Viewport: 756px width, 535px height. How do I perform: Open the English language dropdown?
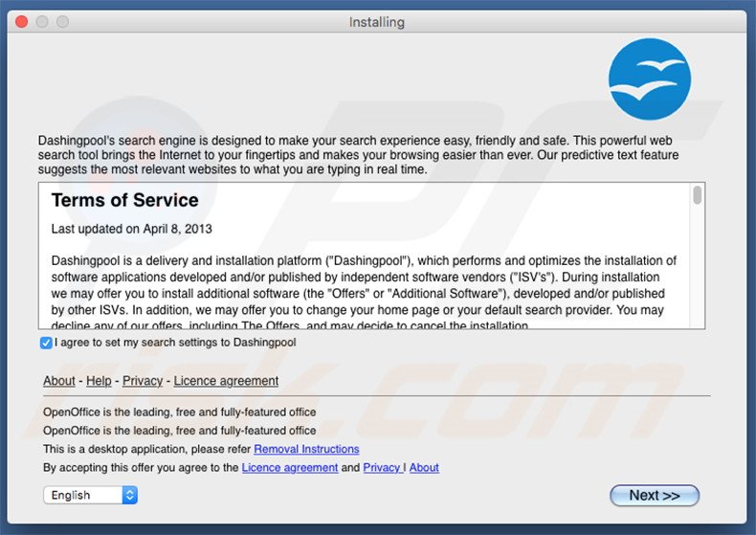click(90, 495)
